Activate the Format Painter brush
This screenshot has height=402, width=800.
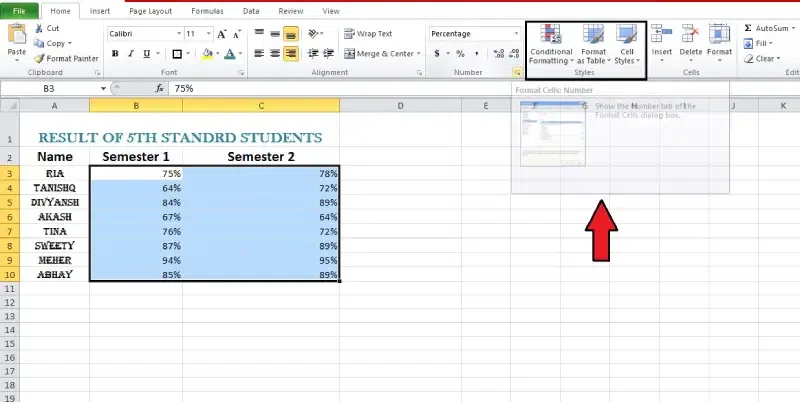click(39, 59)
